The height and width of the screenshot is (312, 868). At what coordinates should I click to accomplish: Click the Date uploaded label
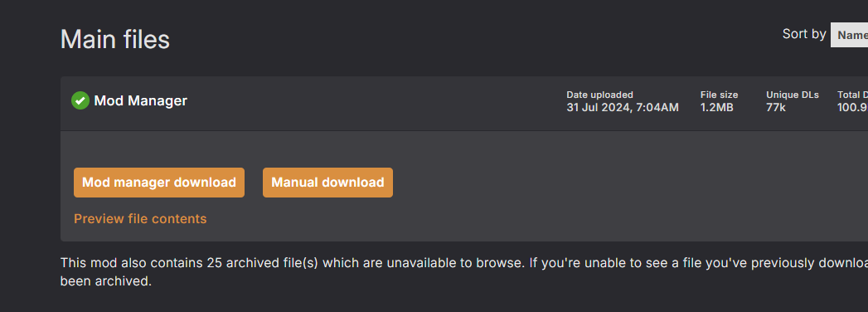599,95
